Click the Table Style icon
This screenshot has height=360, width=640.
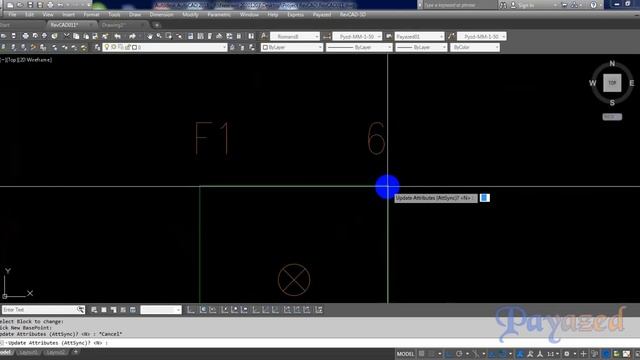pos(389,36)
